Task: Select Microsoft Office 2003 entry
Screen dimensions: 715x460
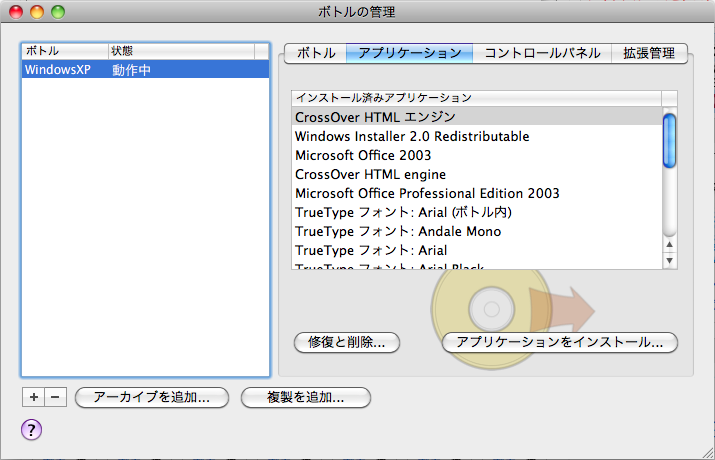Action: click(477, 155)
